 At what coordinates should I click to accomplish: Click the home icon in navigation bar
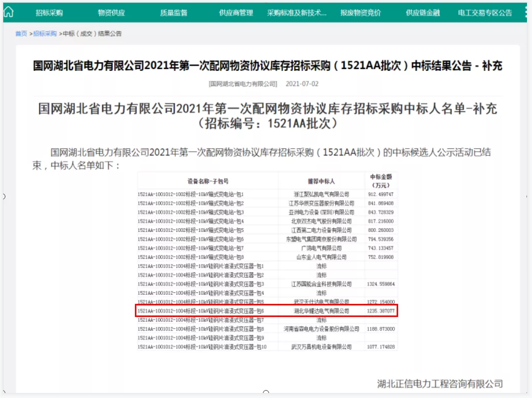click(x=9, y=12)
